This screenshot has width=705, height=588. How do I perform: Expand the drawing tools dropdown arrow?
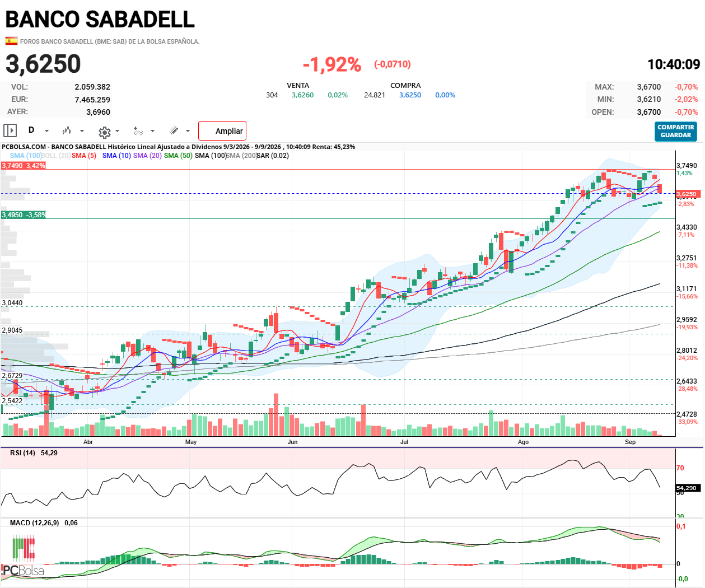[188, 131]
